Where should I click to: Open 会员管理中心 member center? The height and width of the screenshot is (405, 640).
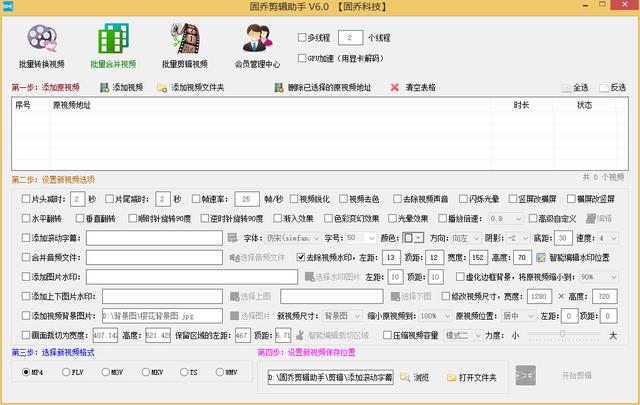[x=256, y=44]
